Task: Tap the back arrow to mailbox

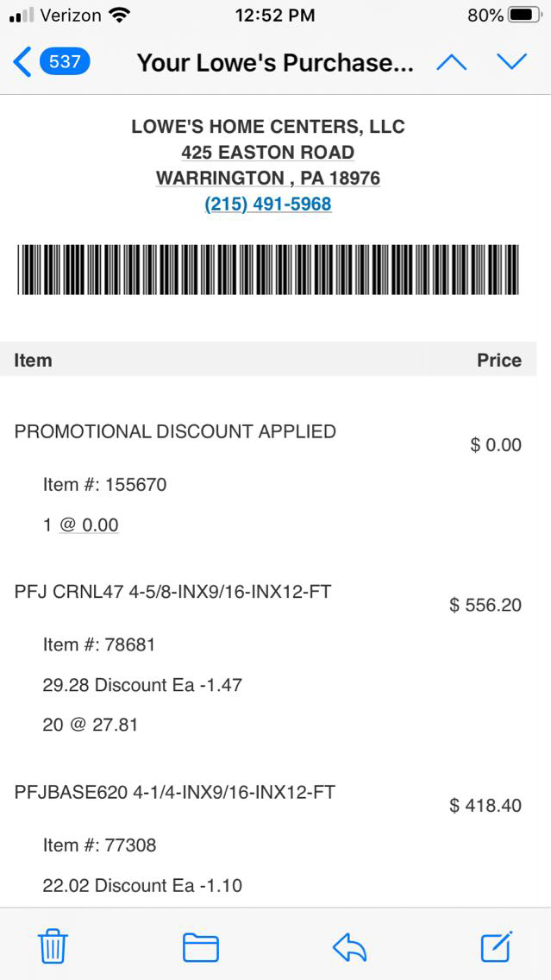Action: point(22,62)
